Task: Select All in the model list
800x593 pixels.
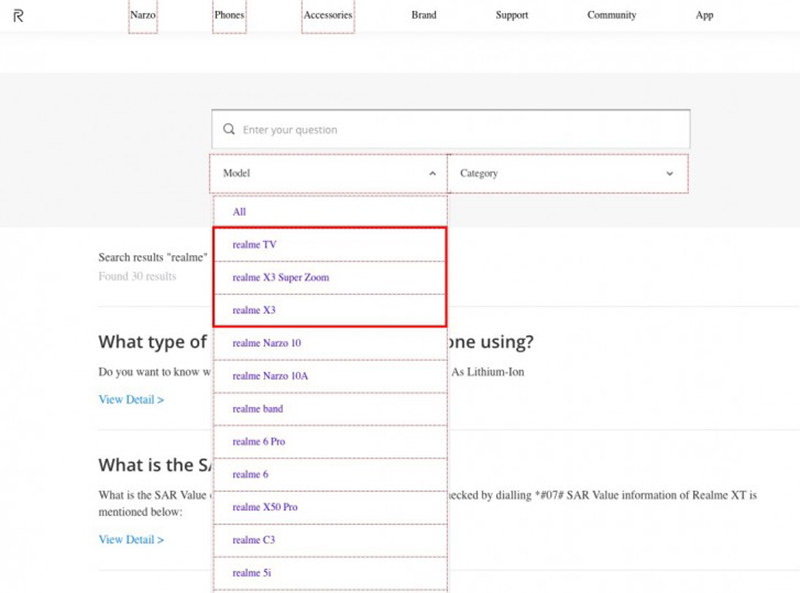Action: tap(239, 212)
